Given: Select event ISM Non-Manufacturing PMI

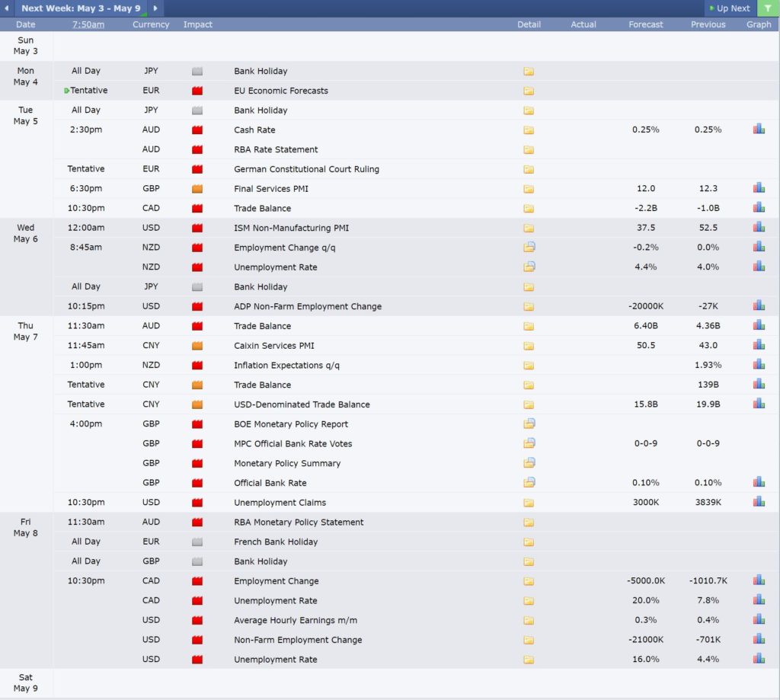Looking at the screenshot, I should 292,228.
